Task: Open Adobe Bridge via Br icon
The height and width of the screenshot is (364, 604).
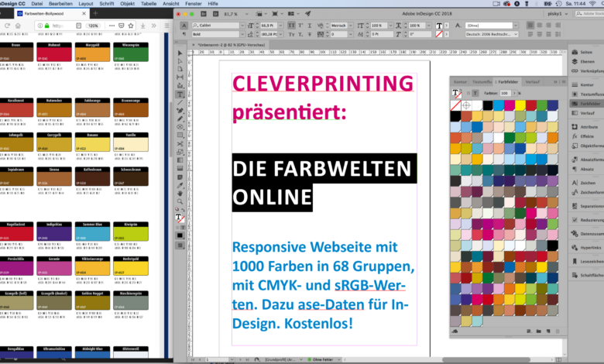Action: pyautogui.click(x=204, y=14)
